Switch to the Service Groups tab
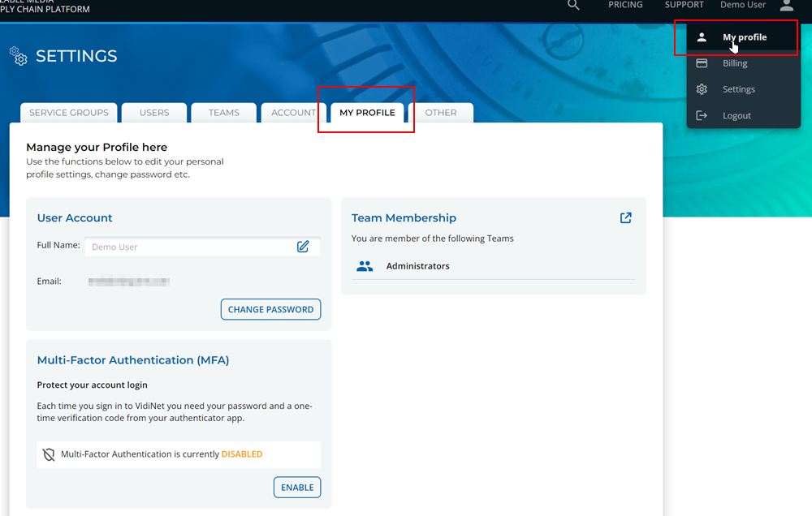 (69, 113)
